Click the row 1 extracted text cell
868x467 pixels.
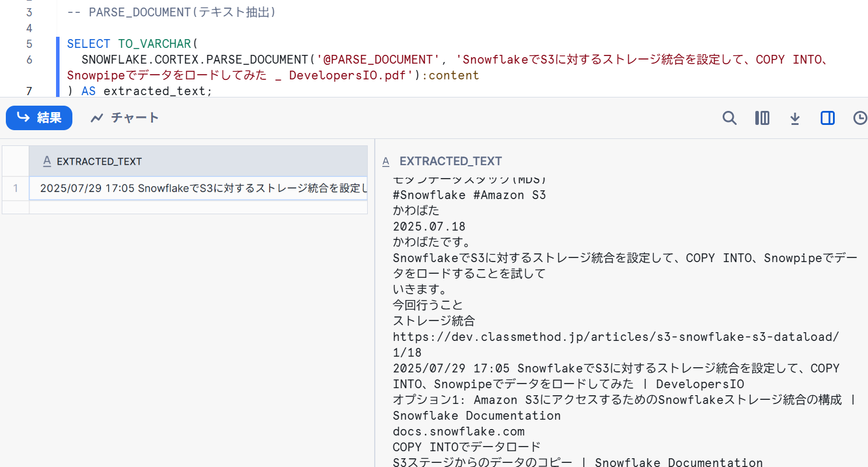coord(198,188)
